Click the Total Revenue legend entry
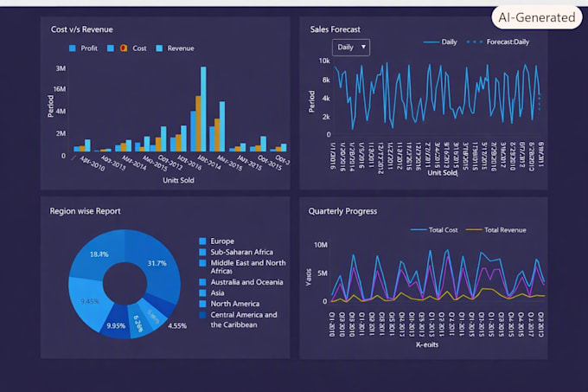Image resolution: width=588 pixels, height=392 pixels. pos(495,230)
